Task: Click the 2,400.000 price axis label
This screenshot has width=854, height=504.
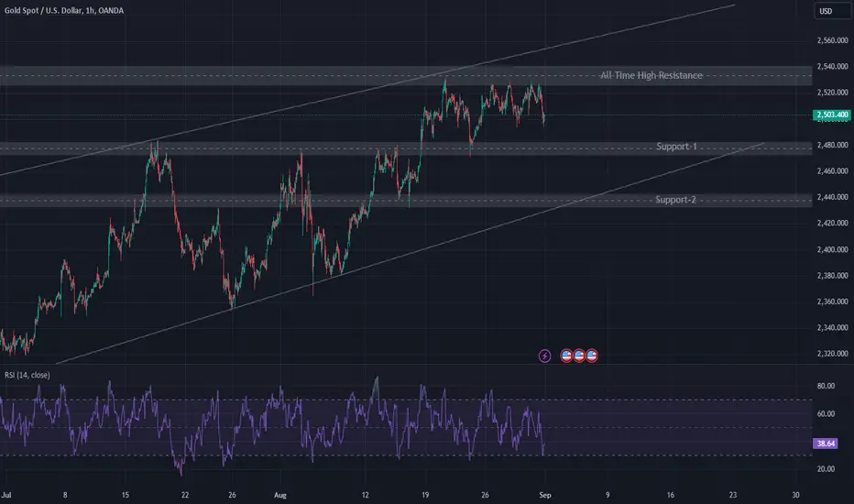Action: tap(832, 249)
